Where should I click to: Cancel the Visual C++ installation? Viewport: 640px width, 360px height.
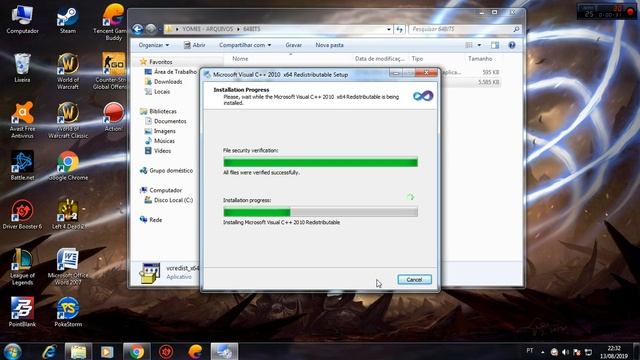(414, 280)
